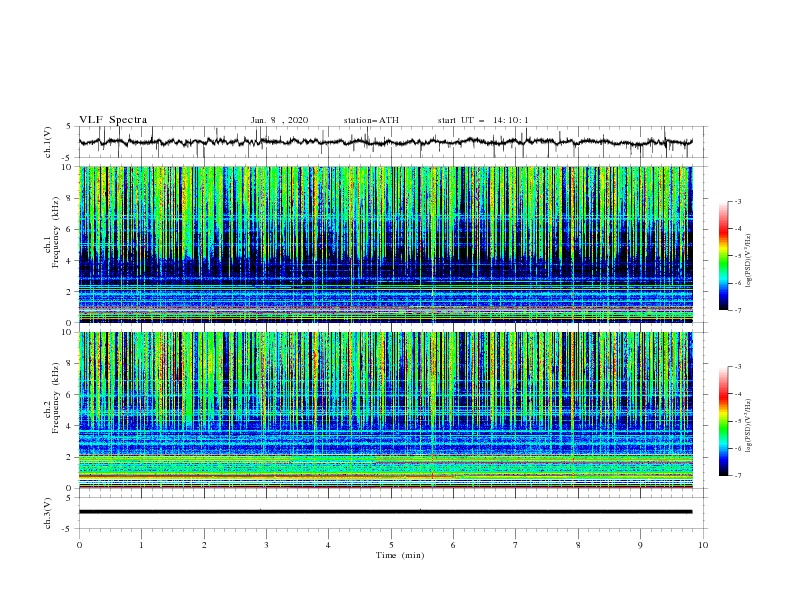Click the ch.2 spectrogram panel
Viewport: 792px width, 612px height.
click(385, 410)
